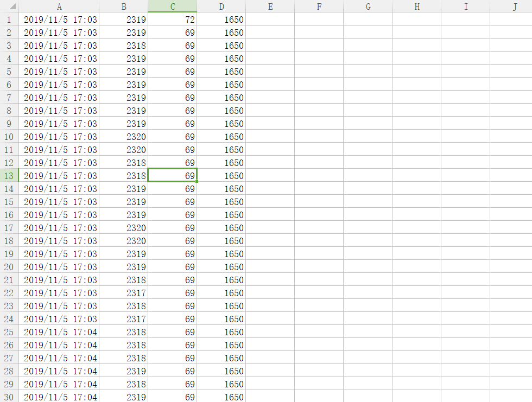This screenshot has height=402, width=532.
Task: Click cell B24 with value 2317
Action: [x=124, y=318]
